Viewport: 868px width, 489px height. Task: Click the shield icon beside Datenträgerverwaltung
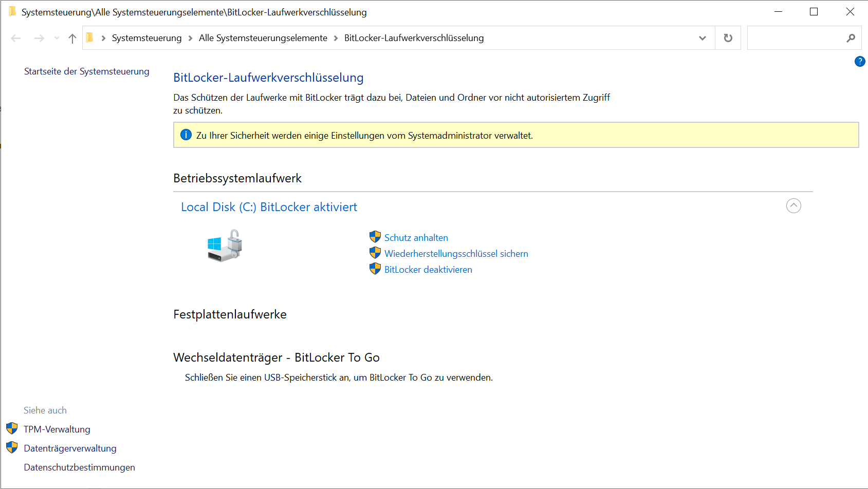click(12, 447)
